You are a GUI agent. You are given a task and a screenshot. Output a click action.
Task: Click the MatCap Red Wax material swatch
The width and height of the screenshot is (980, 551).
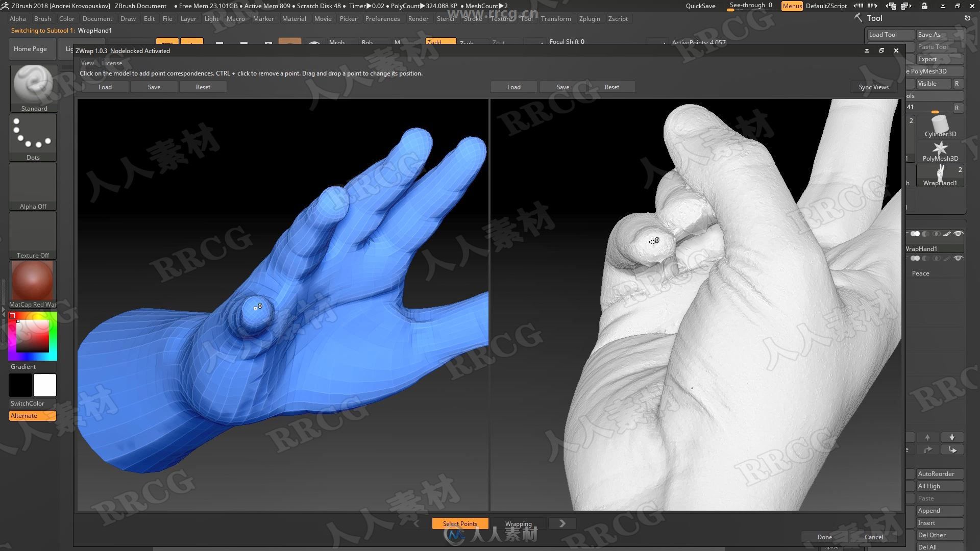coord(32,280)
